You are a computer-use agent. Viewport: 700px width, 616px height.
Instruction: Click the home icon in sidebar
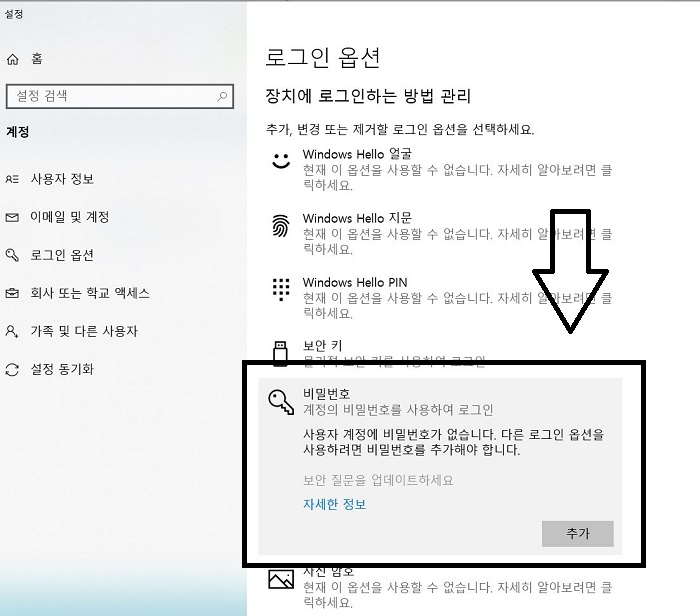[x=12, y=59]
